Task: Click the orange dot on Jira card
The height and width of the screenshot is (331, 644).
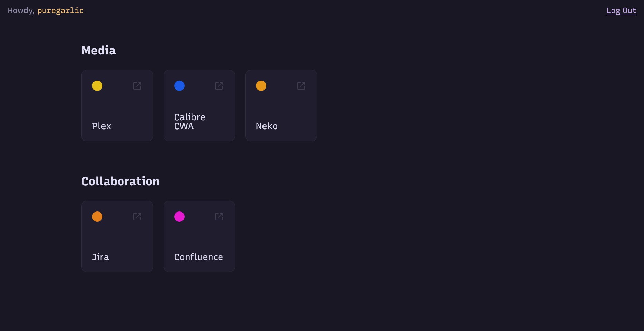Action: click(x=97, y=217)
